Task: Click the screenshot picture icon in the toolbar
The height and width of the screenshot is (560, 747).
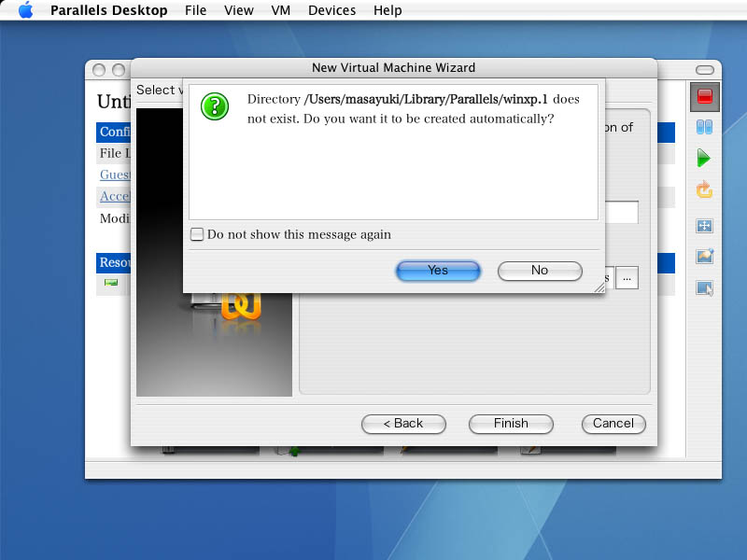Action: coord(704,257)
